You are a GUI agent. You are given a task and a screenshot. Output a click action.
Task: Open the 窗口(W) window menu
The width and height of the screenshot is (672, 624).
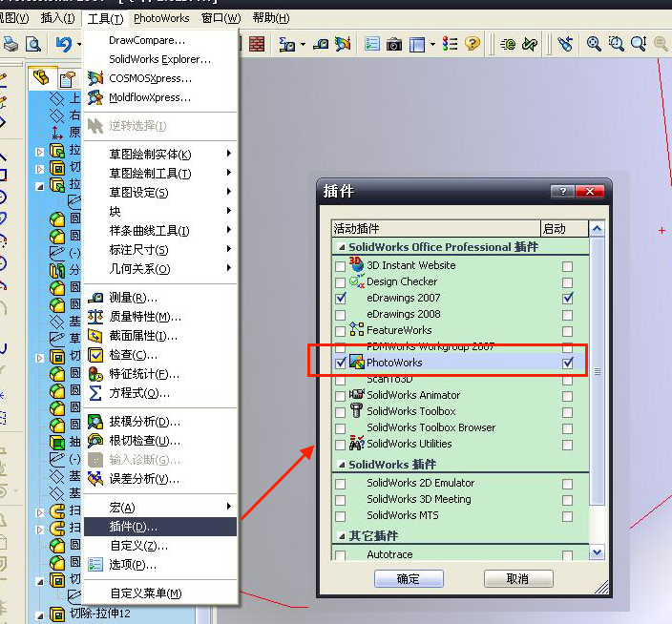pos(221,18)
